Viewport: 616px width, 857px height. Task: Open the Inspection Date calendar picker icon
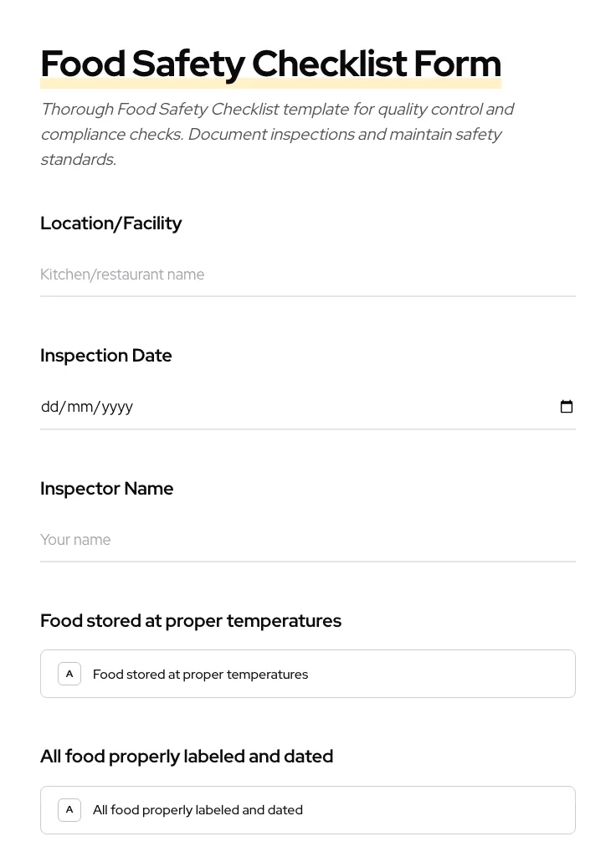pos(567,407)
